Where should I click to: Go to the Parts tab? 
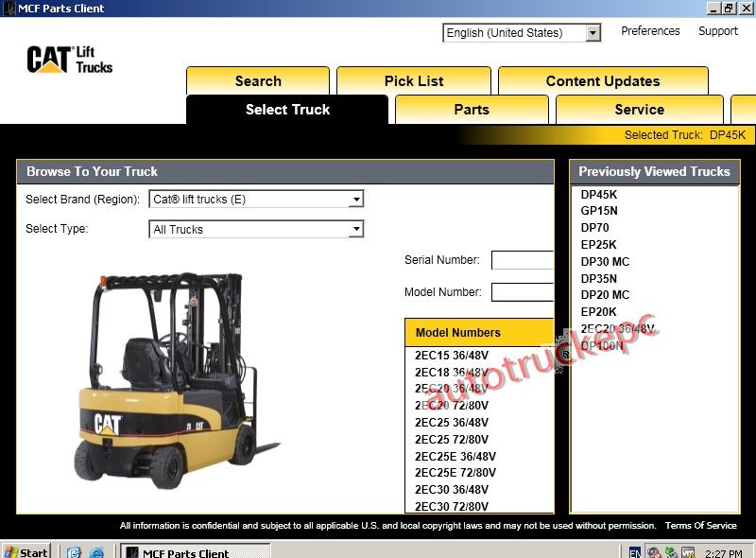(472, 110)
